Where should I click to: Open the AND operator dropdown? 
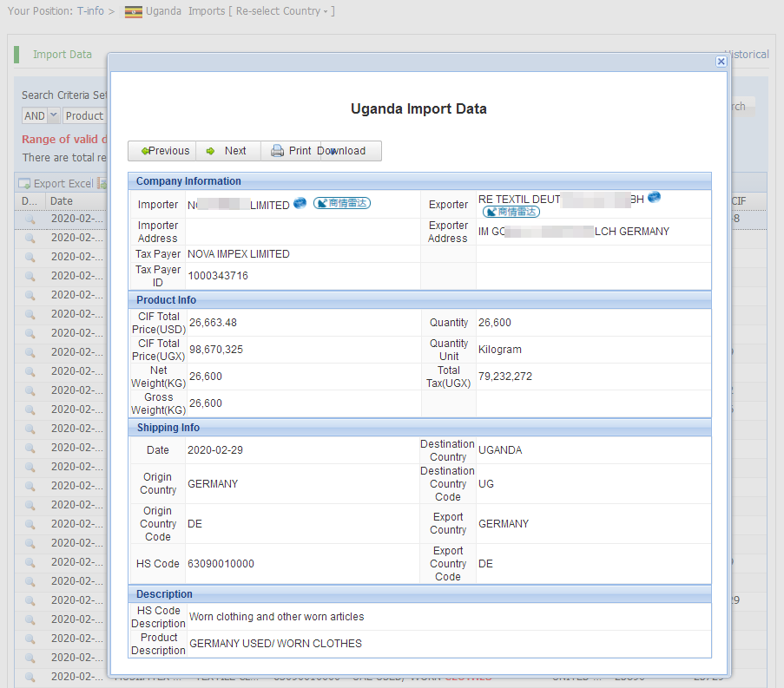pyautogui.click(x=52, y=116)
